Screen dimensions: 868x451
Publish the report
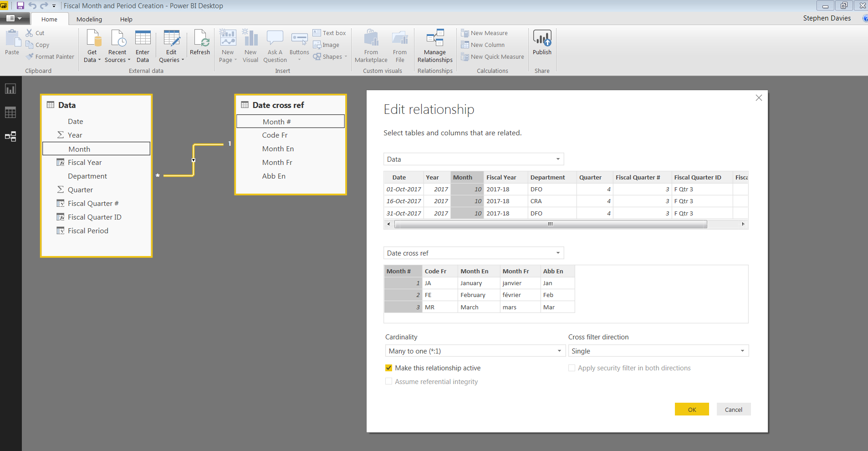click(542, 42)
